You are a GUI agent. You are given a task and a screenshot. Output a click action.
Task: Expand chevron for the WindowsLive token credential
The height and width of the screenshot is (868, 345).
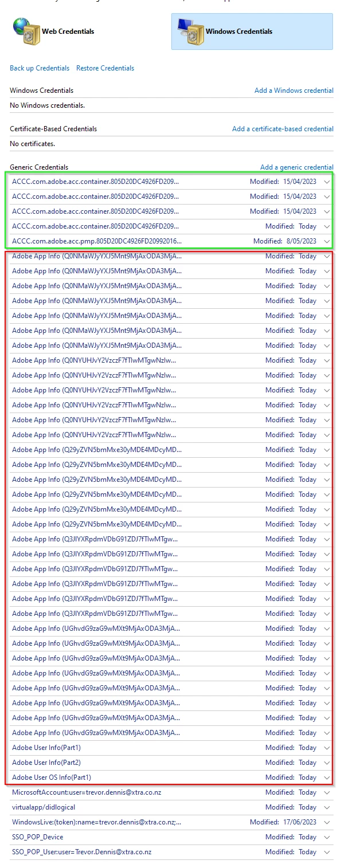tap(327, 822)
